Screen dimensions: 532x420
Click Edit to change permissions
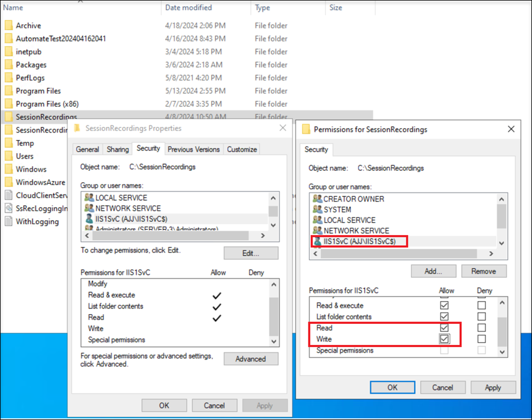click(x=251, y=253)
